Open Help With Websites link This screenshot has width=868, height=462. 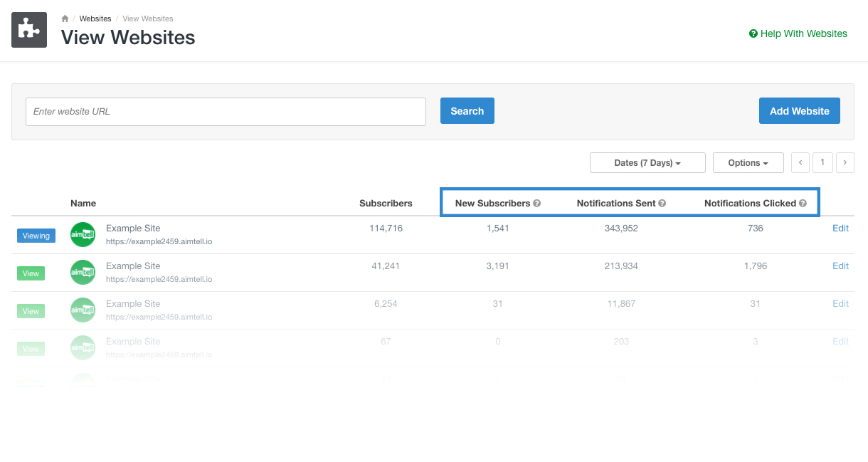798,33
